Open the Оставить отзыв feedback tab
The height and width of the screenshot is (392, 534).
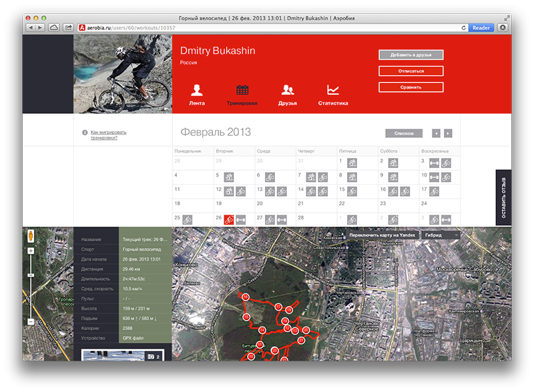click(503, 197)
